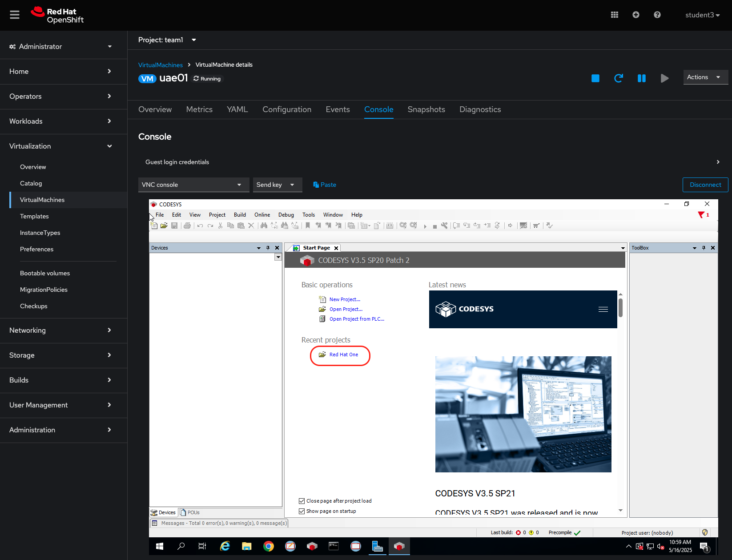Click the wrench tools toolbar icon
The width and height of the screenshot is (732, 560).
pyautogui.click(x=444, y=226)
